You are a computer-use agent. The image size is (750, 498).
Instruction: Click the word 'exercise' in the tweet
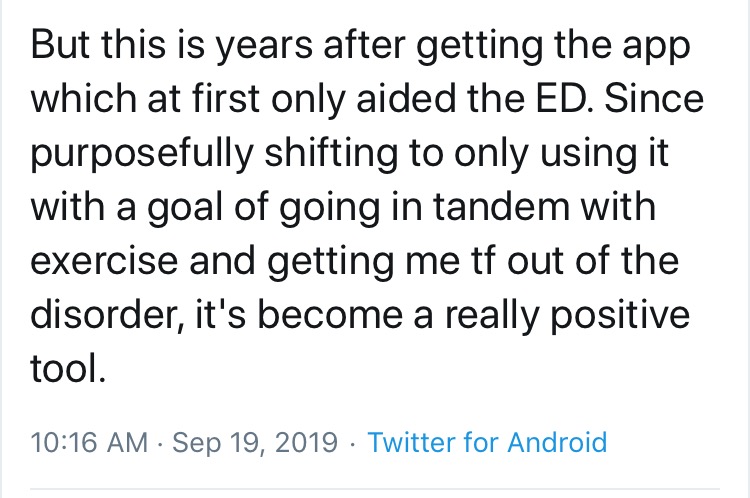pyautogui.click(x=104, y=261)
